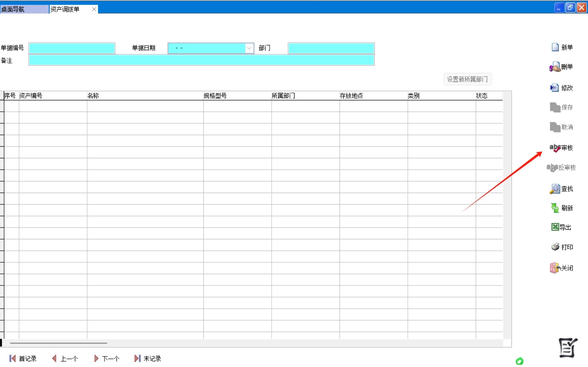Screen dimensions: 588x367
Task: Click the horizontal scrollbar below the table
Action: tap(59, 343)
